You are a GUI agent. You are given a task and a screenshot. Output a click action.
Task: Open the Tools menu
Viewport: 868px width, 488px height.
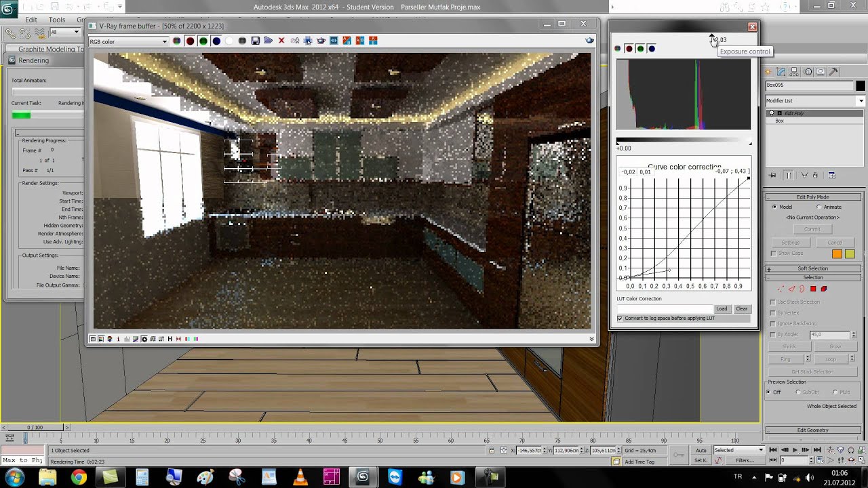click(x=57, y=20)
